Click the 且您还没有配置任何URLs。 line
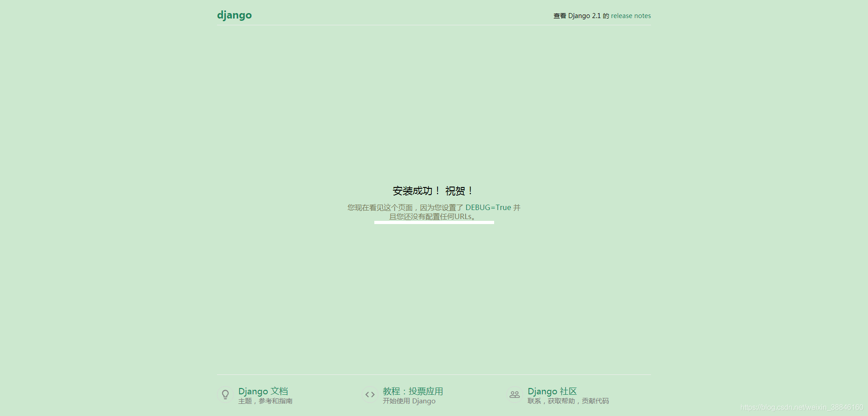 pos(433,217)
